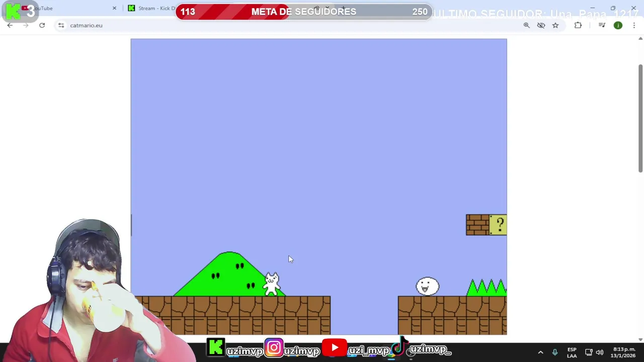
Task: Go back using the browser back arrow
Action: click(10, 25)
